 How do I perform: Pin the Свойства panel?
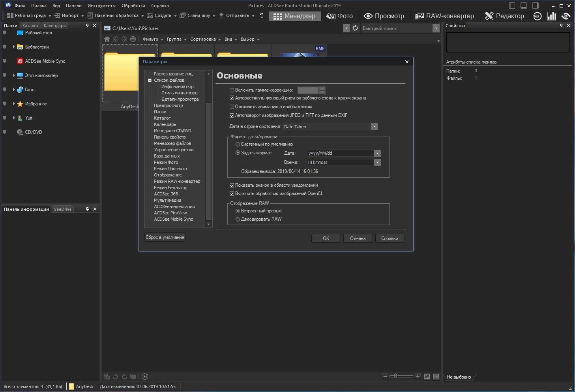click(x=561, y=26)
